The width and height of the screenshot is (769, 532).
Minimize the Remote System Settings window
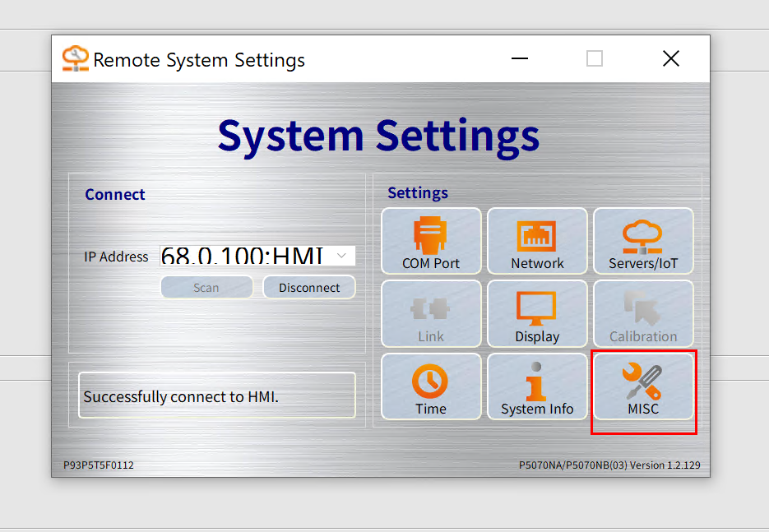[520, 58]
